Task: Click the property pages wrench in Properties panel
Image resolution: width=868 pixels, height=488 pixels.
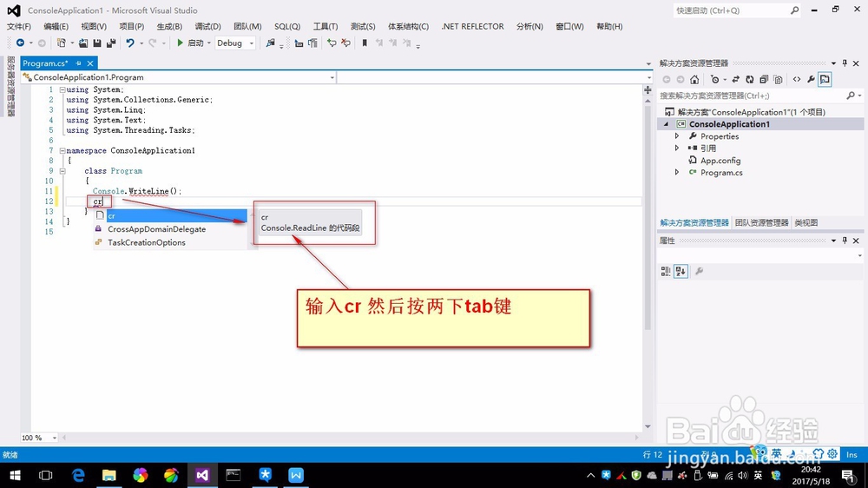Action: click(699, 271)
